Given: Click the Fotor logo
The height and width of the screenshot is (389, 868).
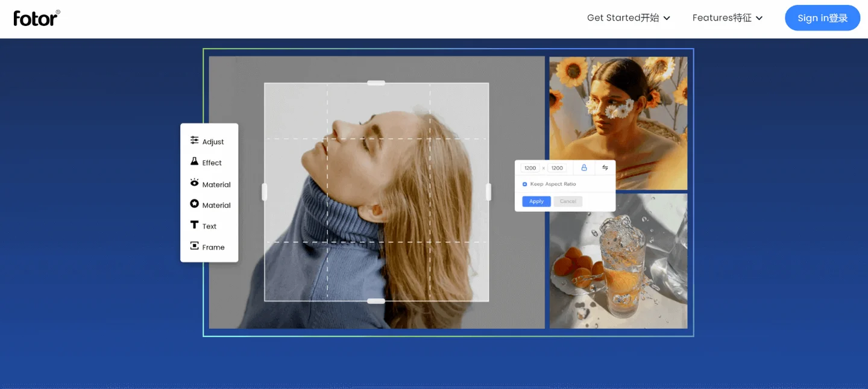Looking at the screenshot, I should [x=37, y=18].
